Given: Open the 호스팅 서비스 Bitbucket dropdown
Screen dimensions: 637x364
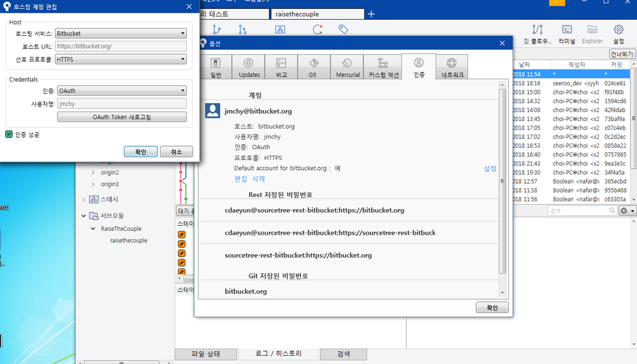Looking at the screenshot, I should click(121, 33).
